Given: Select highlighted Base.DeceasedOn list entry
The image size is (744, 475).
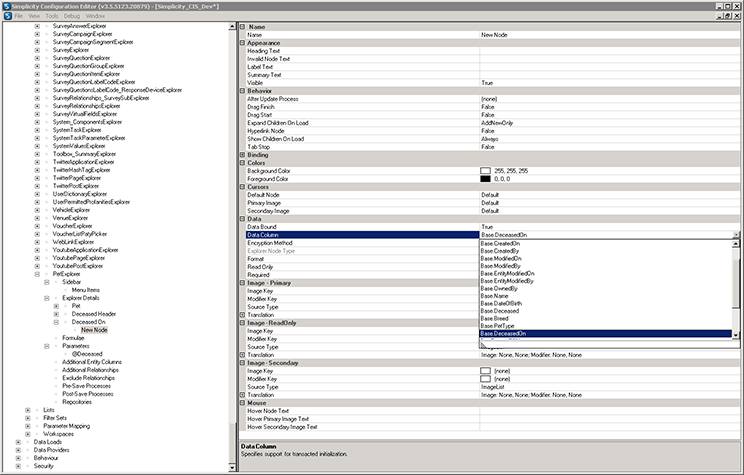Looking at the screenshot, I should pos(606,334).
